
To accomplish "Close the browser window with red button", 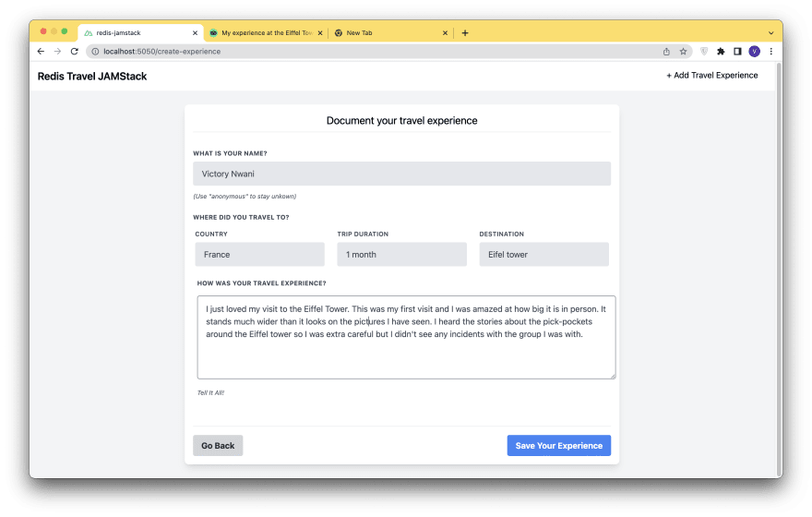I will 43,31.
